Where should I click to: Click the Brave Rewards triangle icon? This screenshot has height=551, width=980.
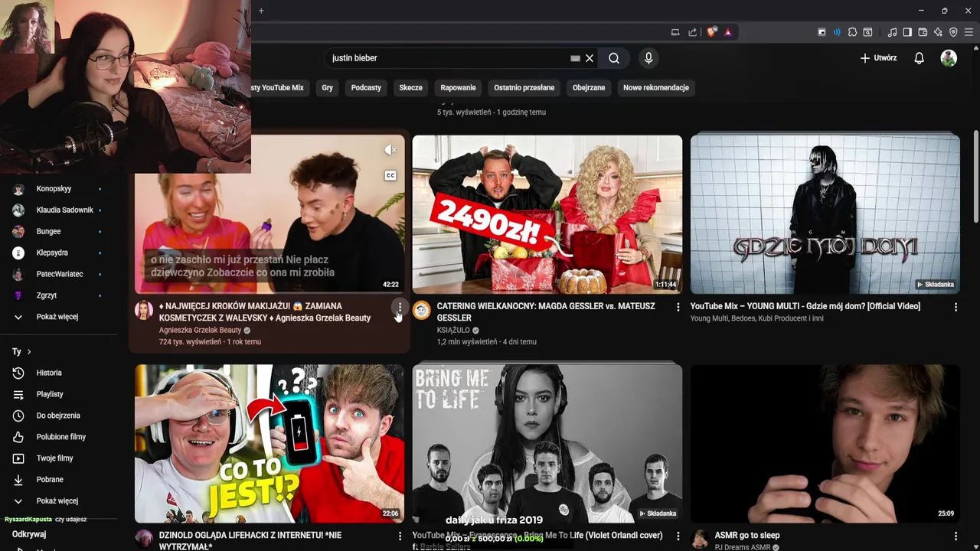tap(727, 32)
